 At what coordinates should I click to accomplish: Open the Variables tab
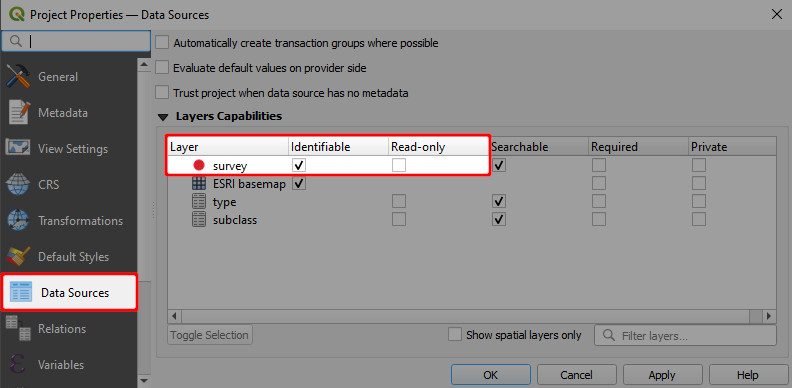[x=68, y=364]
